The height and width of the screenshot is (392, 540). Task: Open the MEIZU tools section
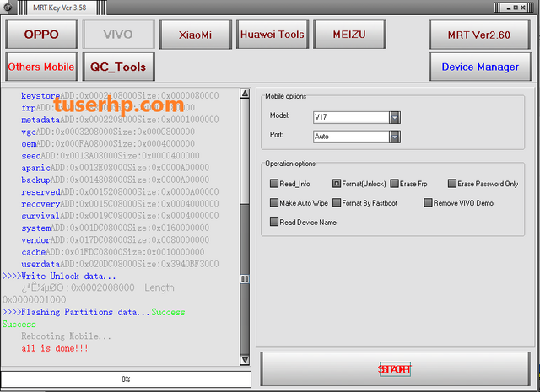349,34
